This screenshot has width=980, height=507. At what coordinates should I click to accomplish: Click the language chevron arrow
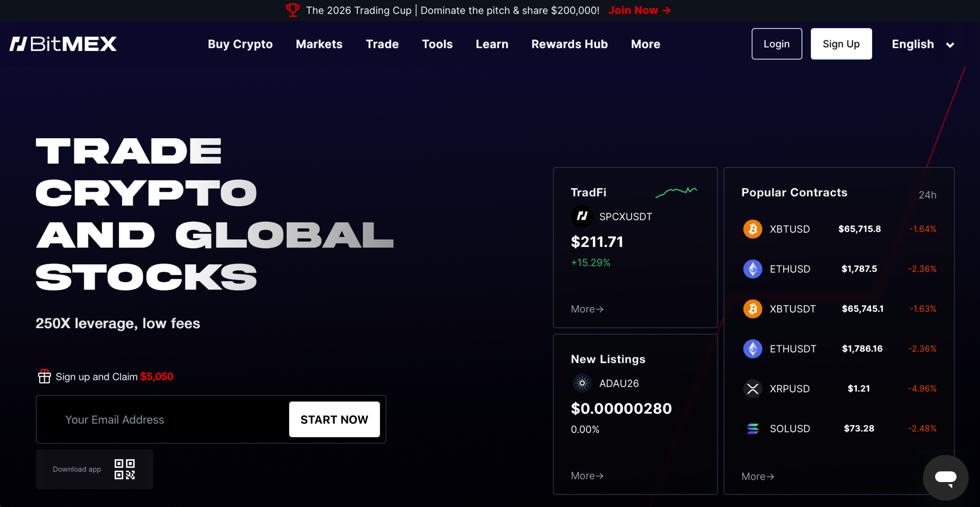950,45
